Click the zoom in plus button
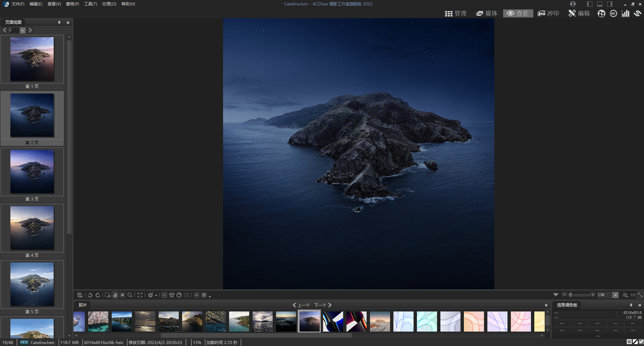Screen dimensions: 644x346 593,295
